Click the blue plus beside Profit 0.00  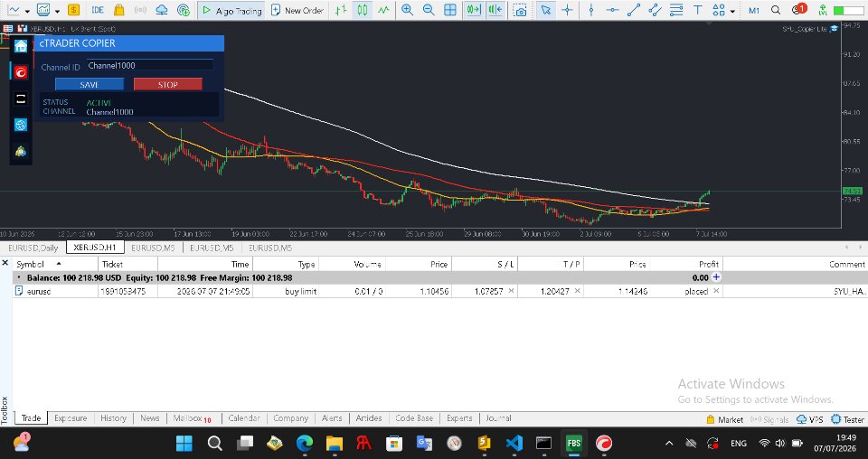pos(716,277)
